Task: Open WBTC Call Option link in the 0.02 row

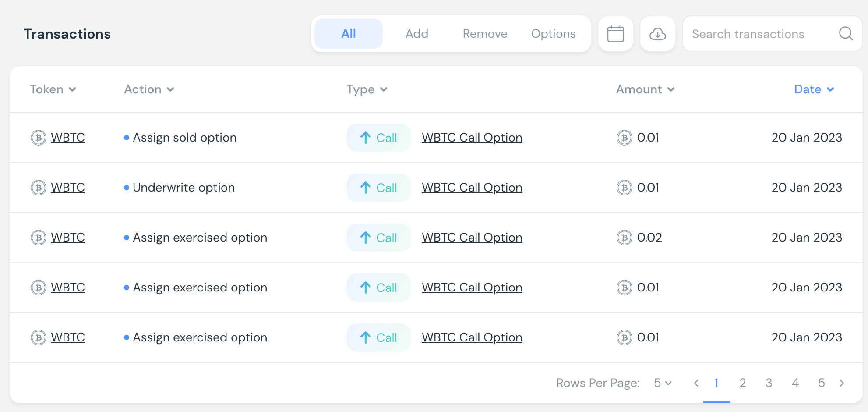Action: [472, 238]
